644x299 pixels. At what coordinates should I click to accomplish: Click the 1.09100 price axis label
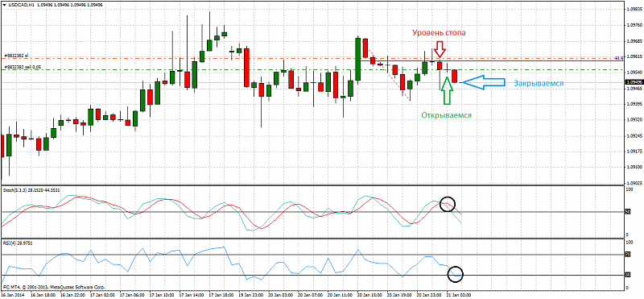635,167
